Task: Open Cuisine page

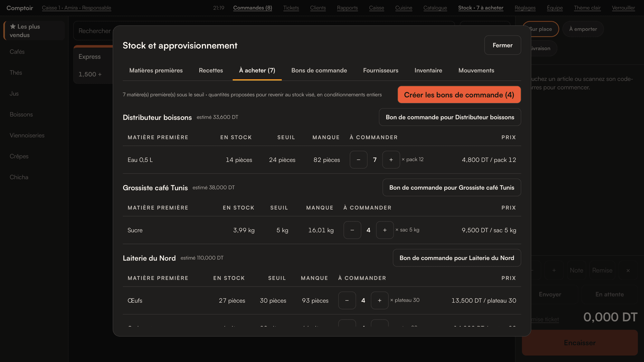Action: pos(403,8)
